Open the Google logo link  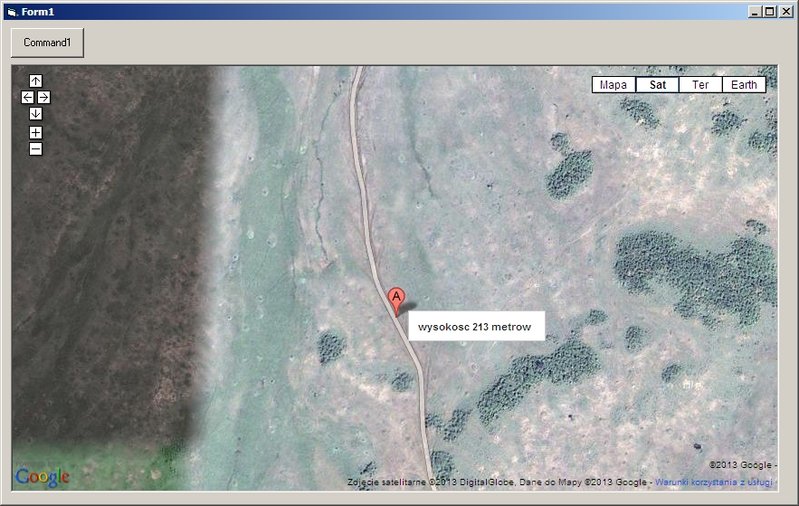[42, 477]
